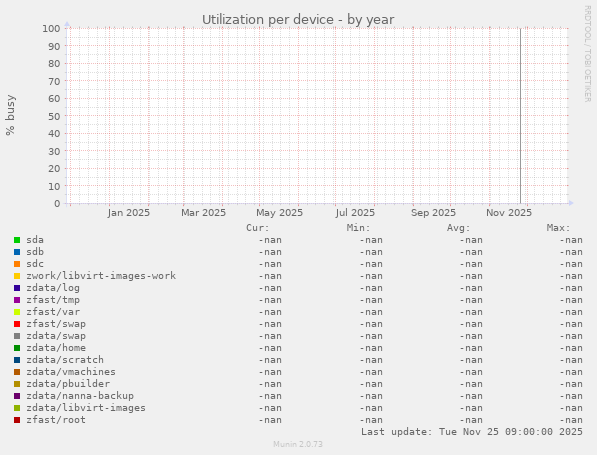The image size is (597, 455).
Task: Select the zfast/swap label
Action: point(56,324)
